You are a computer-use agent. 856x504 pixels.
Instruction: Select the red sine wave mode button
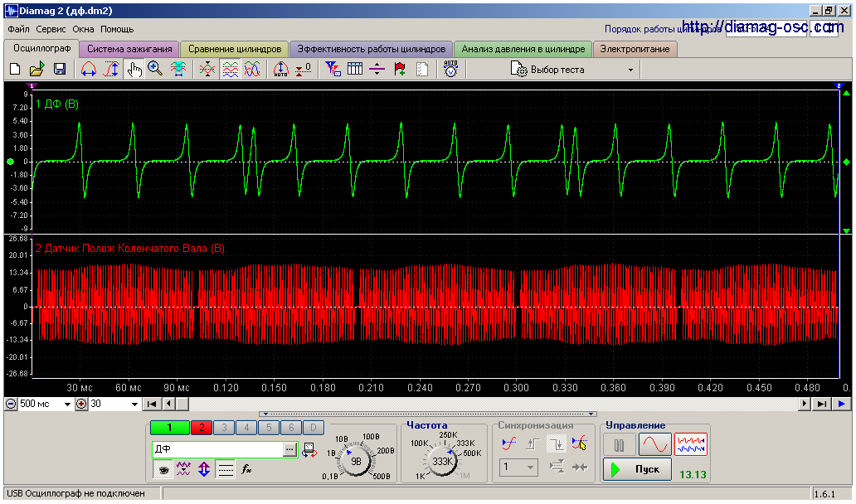(x=655, y=445)
